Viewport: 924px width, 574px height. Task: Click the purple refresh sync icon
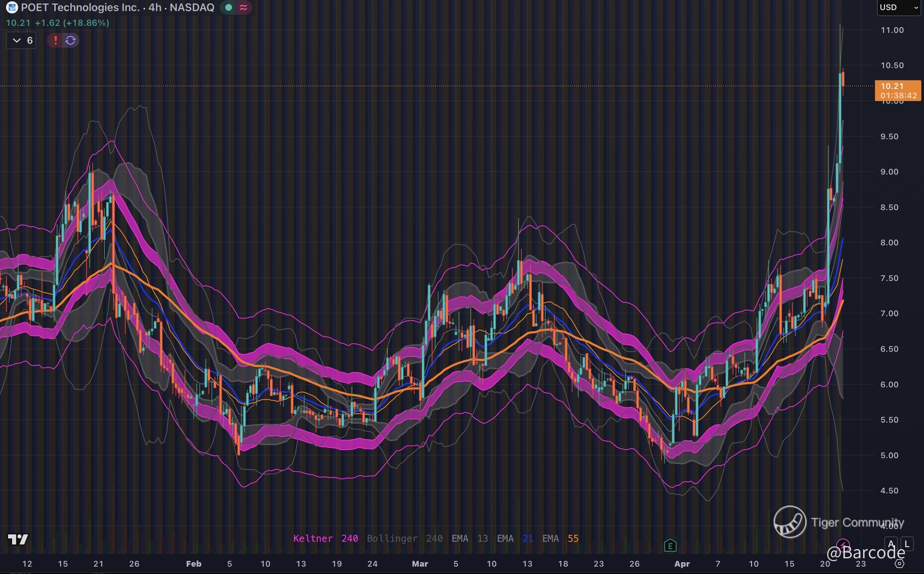(x=71, y=40)
